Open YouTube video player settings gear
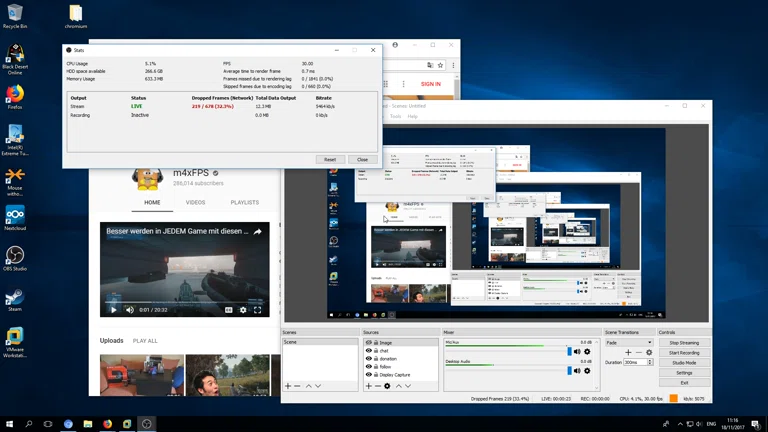 pyautogui.click(x=243, y=310)
